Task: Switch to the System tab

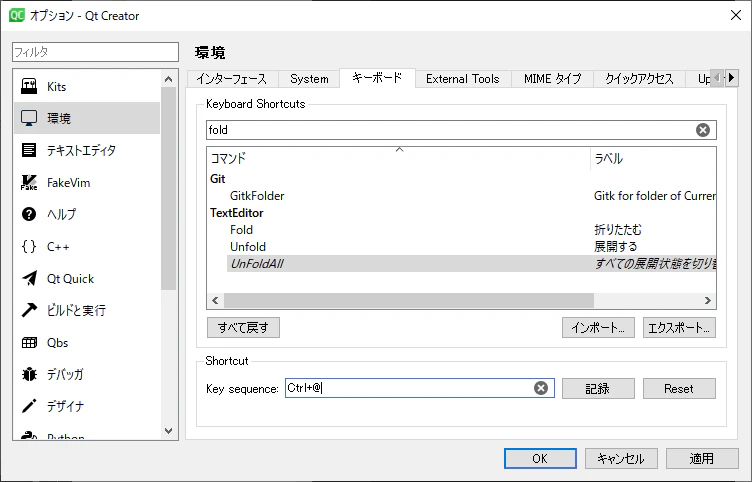Action: pos(309,79)
